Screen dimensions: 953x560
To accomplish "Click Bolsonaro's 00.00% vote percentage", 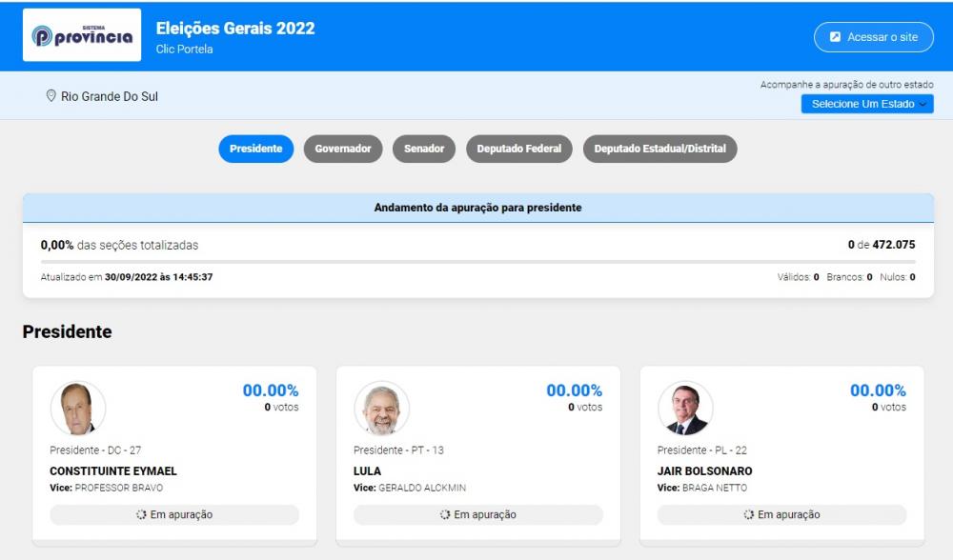I will [x=878, y=390].
